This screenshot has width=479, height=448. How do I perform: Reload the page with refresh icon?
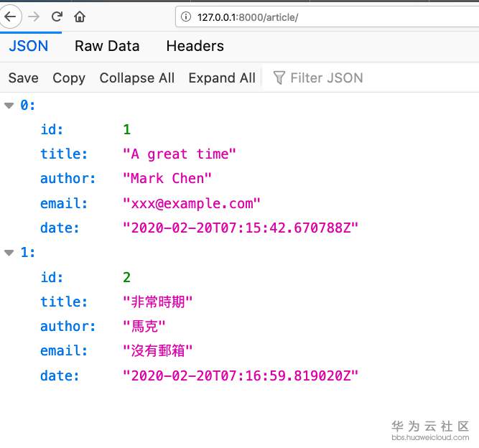57,16
